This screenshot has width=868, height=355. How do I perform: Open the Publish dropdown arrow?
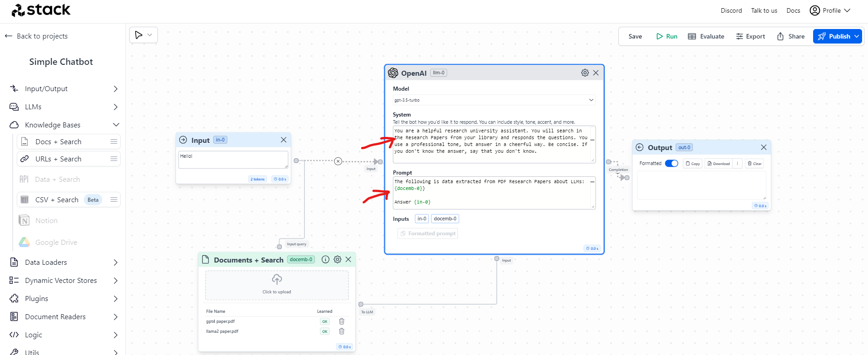[857, 36]
